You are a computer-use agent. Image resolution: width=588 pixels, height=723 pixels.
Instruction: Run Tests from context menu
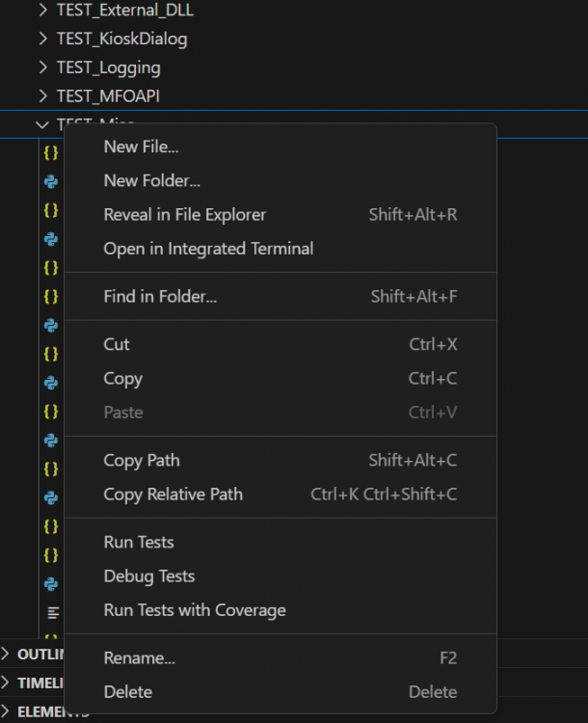[x=139, y=542]
